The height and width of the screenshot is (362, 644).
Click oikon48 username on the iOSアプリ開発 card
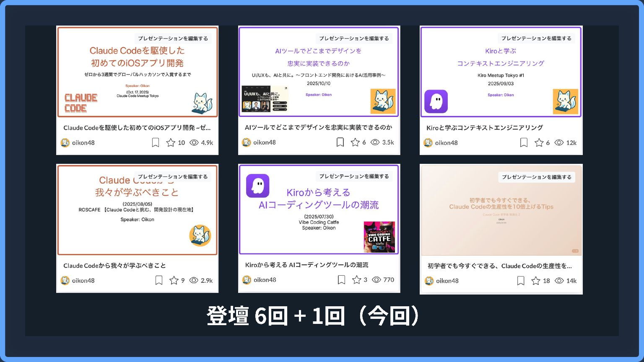click(83, 143)
